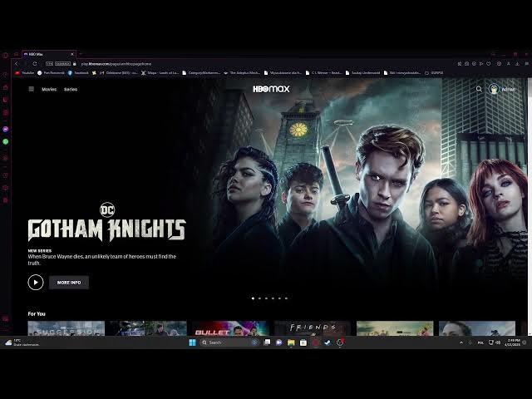
Task: Open the HBO Max hamburger menu
Action: 32,89
